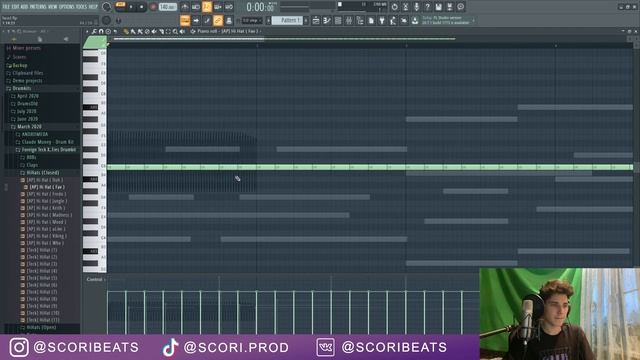Viewport: 640px width, 360px height.
Task: Open the OPTIONS menu
Action: pyautogui.click(x=67, y=7)
